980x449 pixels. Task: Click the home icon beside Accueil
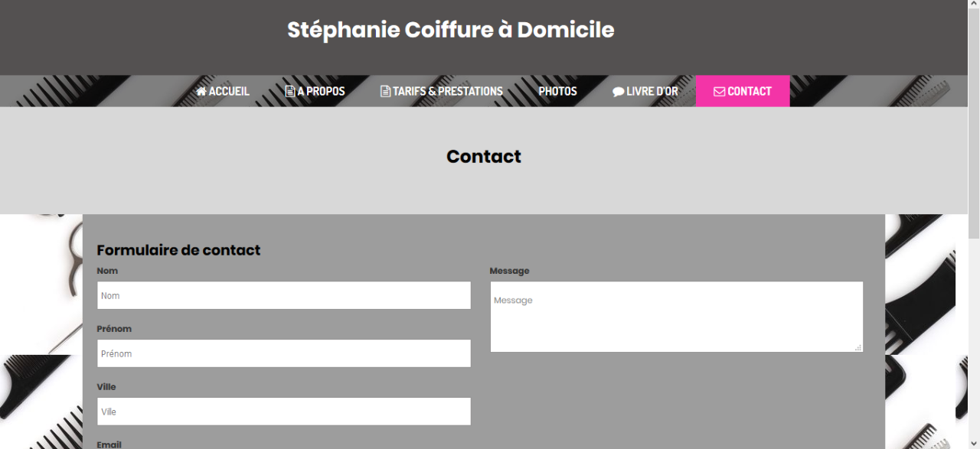201,91
